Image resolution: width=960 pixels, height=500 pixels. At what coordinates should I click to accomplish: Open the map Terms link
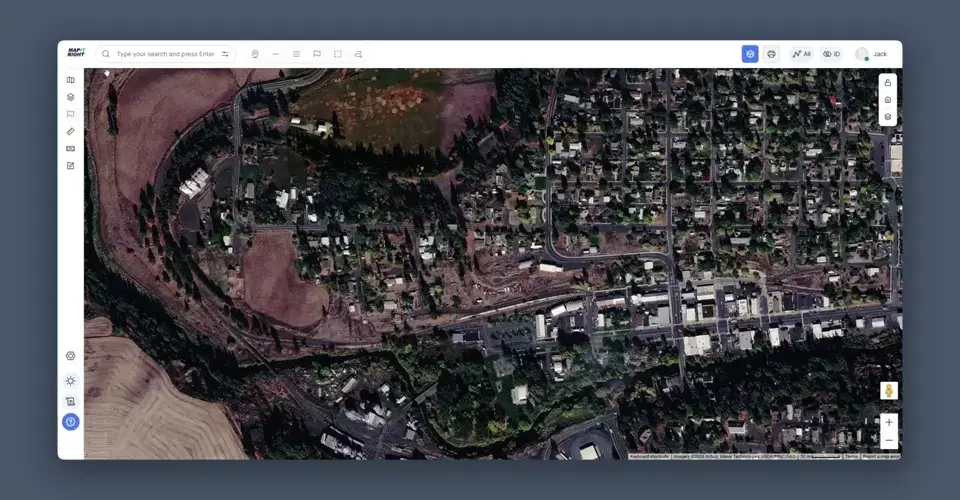[x=852, y=457]
